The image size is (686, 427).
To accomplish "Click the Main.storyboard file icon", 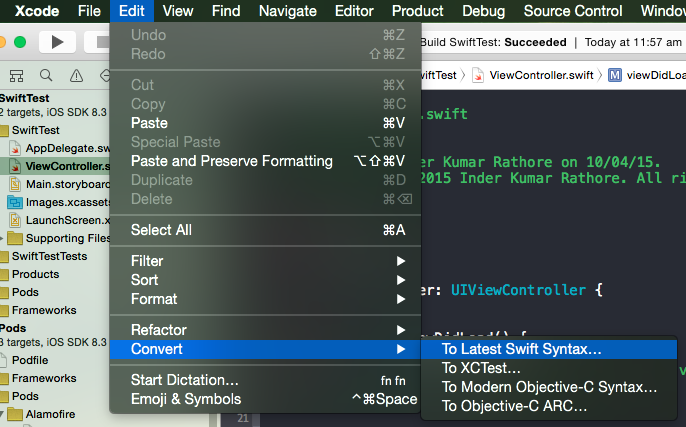I will (x=17, y=184).
